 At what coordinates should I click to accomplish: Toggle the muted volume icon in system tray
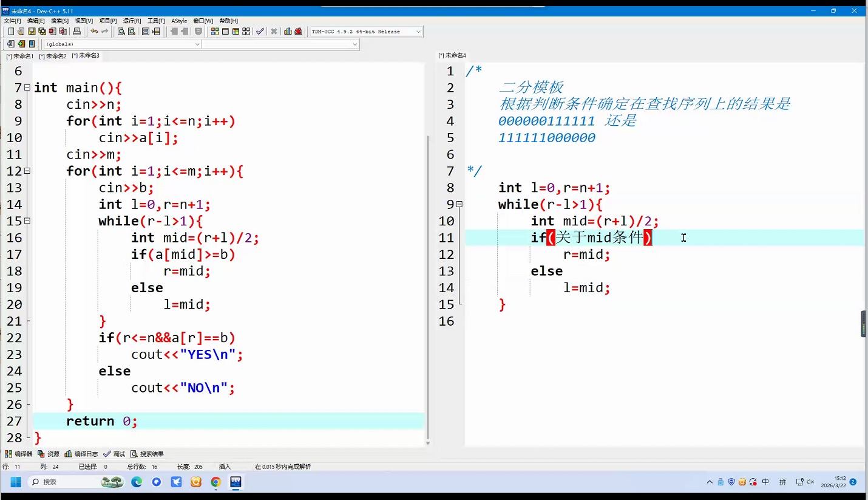(810, 482)
